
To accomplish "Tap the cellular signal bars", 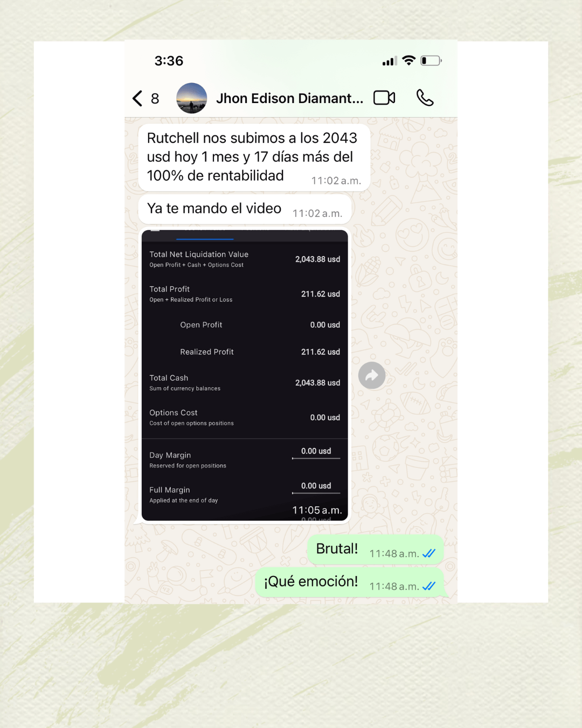I will [390, 61].
